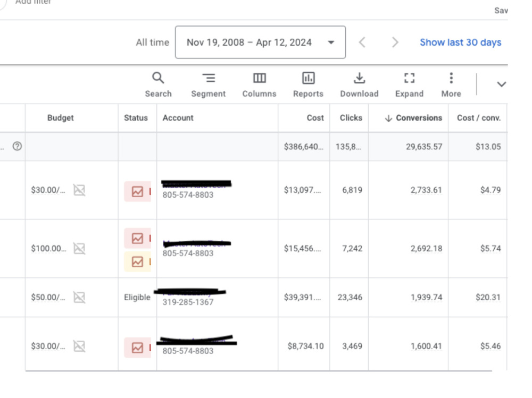Open the date range dropdown

(260, 43)
